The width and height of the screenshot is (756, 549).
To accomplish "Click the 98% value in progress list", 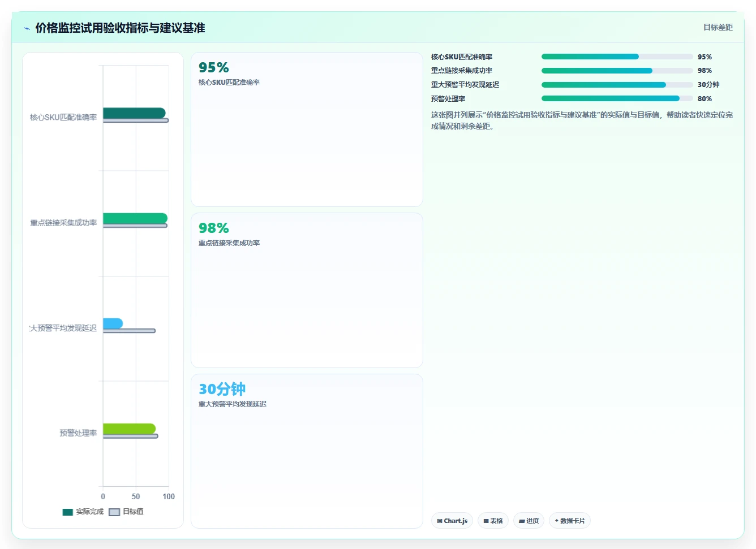I will (x=705, y=71).
